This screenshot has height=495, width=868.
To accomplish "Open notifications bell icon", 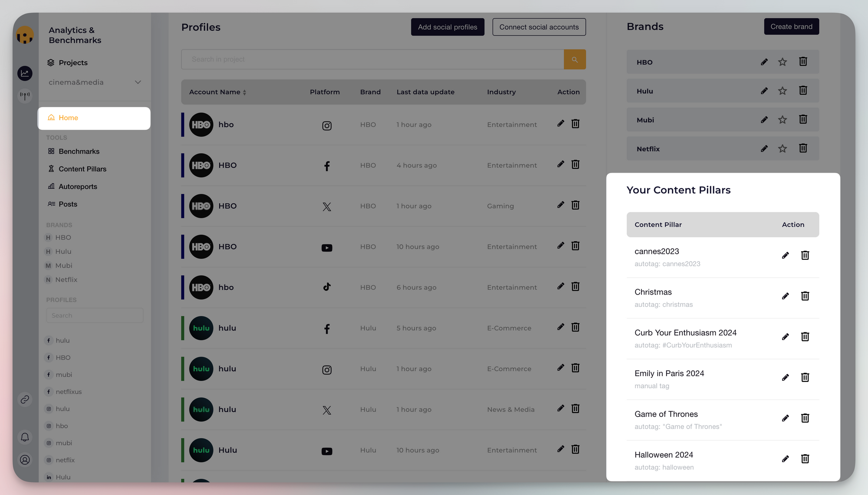I will [x=25, y=437].
